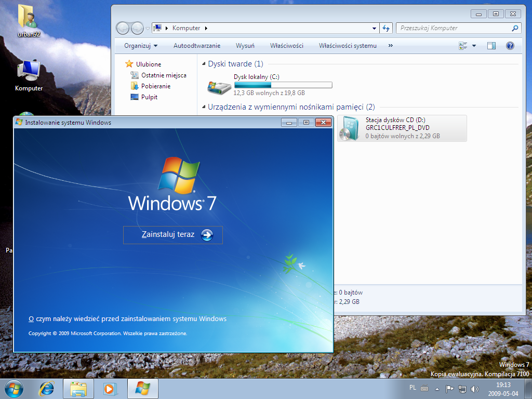Select Dysk lokalny (C:) drive icon

[219, 87]
